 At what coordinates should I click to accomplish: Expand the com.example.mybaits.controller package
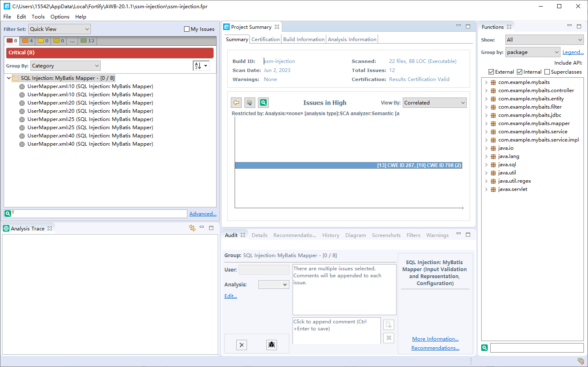point(486,91)
